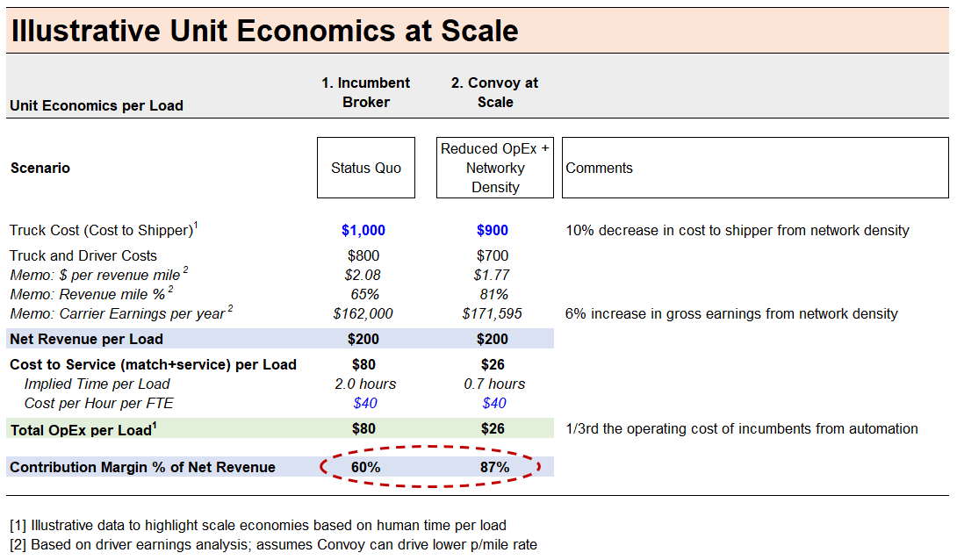The image size is (957, 560).
Task: Select the 87% contribution margin cell
Action: coord(494,468)
